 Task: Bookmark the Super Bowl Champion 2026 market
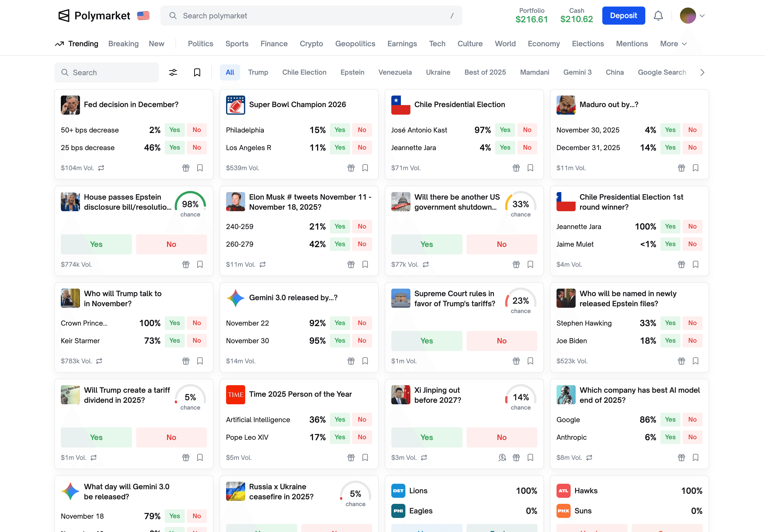pyautogui.click(x=365, y=168)
